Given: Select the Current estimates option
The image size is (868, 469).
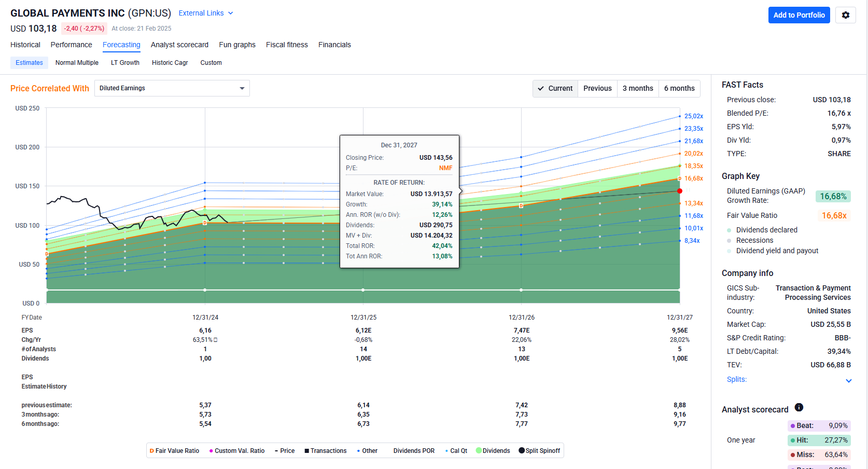Looking at the screenshot, I should [555, 88].
